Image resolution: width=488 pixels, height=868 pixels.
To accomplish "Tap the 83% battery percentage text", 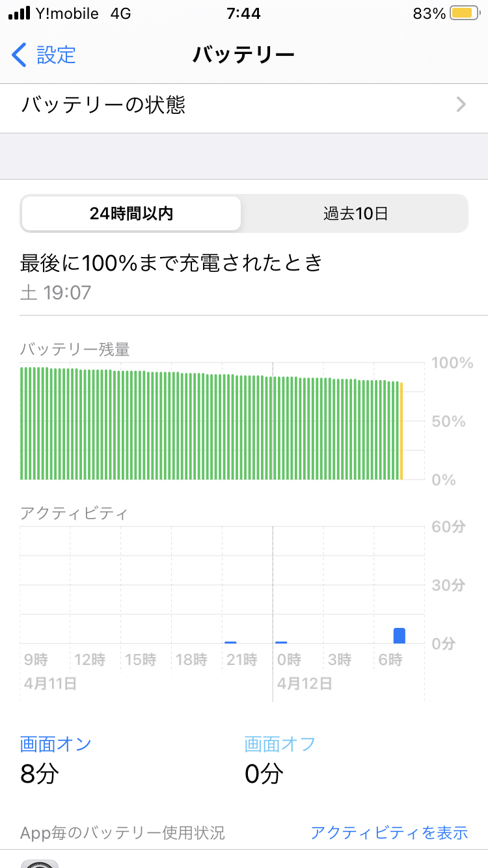I will (x=429, y=14).
